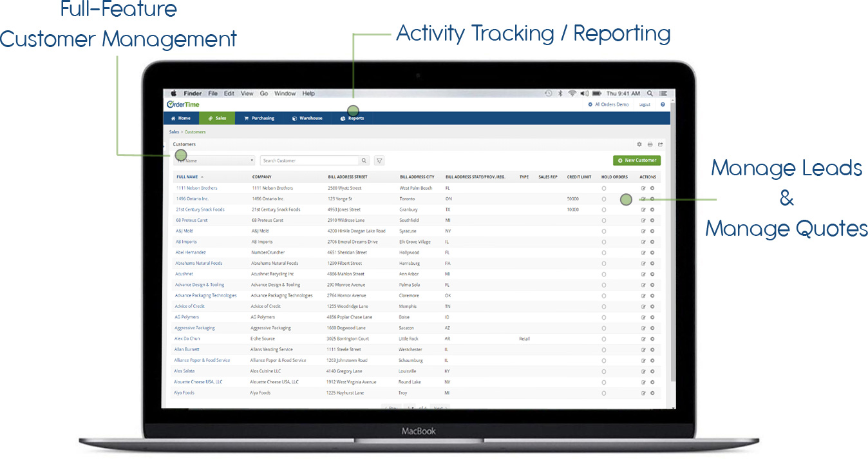Click the Customers panel settings gear icon
The height and width of the screenshot is (464, 868).
(639, 144)
